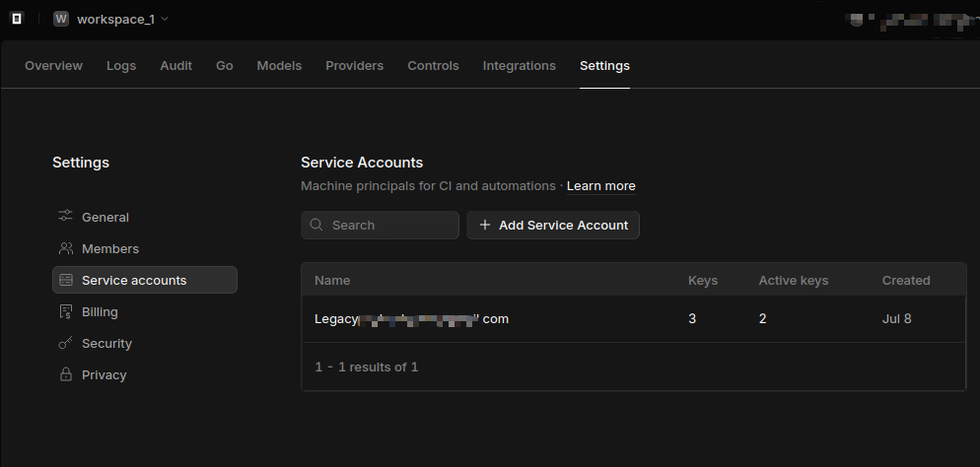Select the Settings tab

[x=604, y=66]
